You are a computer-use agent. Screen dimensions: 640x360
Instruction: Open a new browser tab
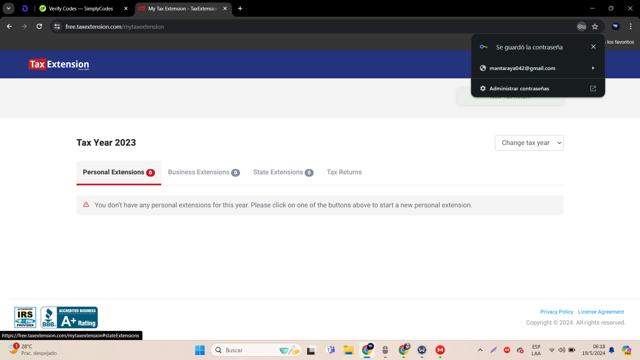[x=240, y=8]
